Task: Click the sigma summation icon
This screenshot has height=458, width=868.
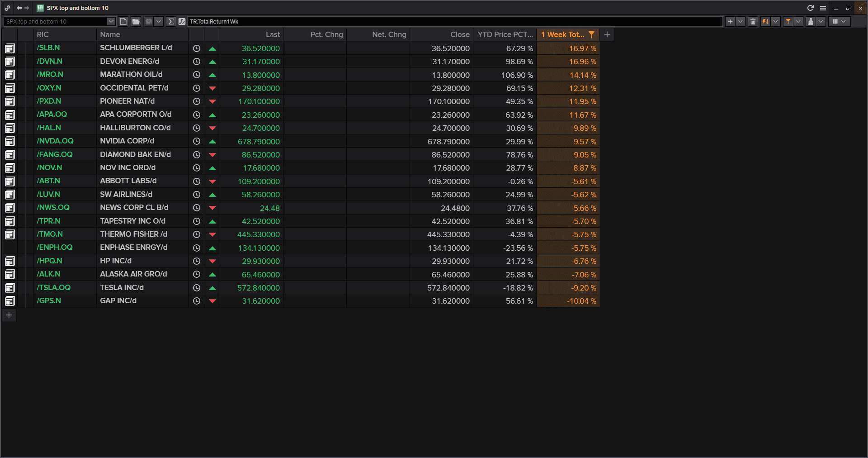Action: [x=171, y=21]
